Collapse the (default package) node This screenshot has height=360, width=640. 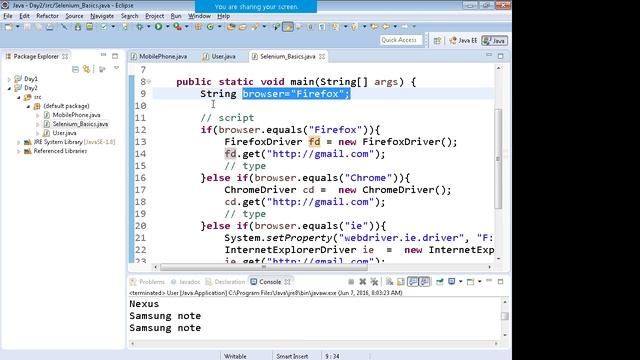coord(28,106)
